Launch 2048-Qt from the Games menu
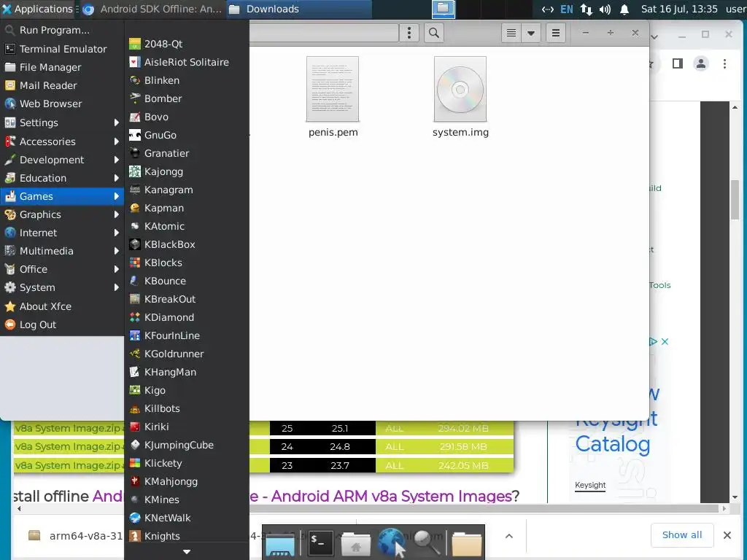Viewport: 747px width, 560px height. [186, 44]
